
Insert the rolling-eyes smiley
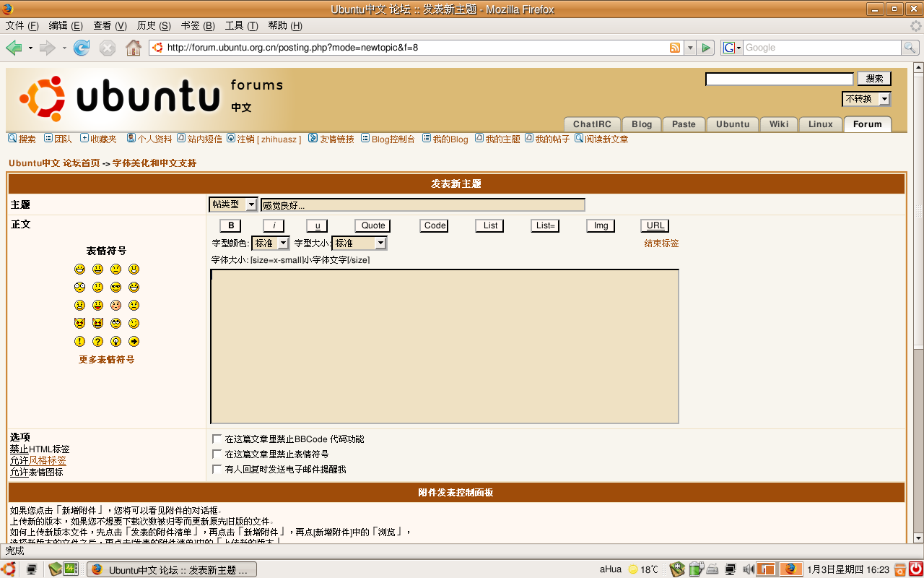coord(115,323)
